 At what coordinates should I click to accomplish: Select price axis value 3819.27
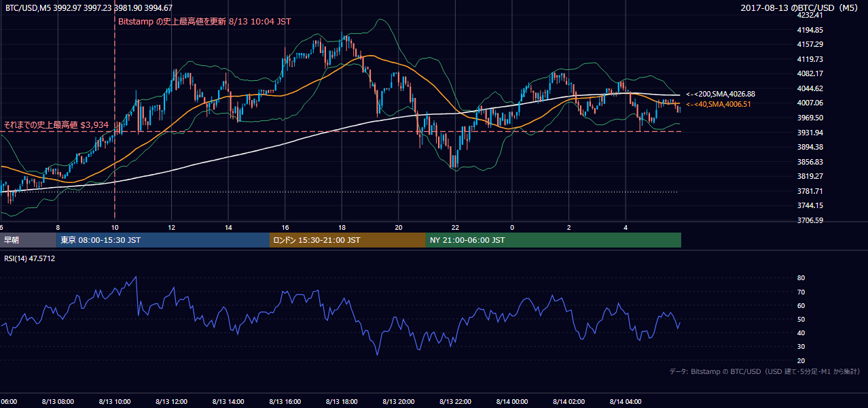[x=810, y=176]
